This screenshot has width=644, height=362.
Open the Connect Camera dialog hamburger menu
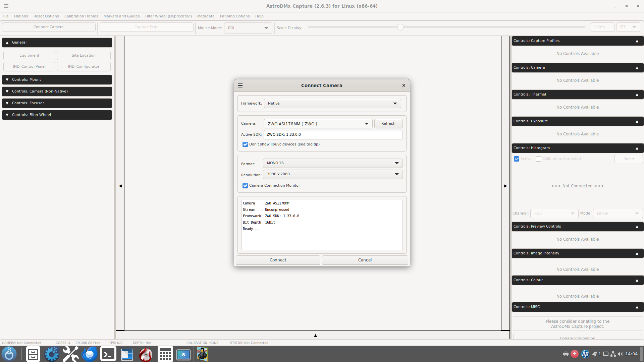(240, 85)
